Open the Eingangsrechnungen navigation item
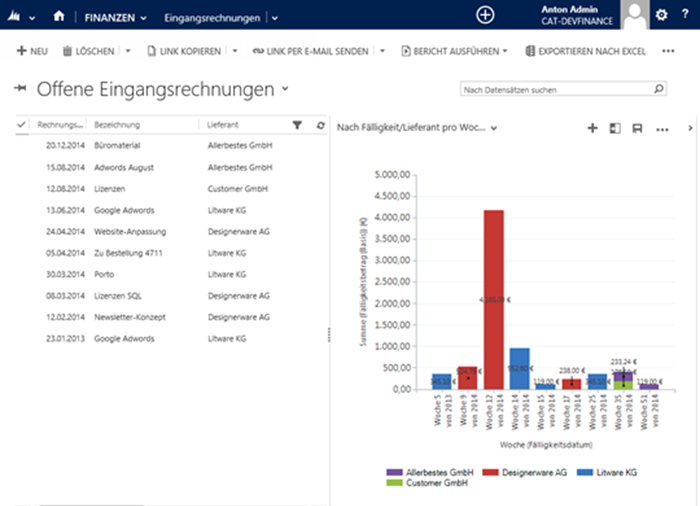 (212, 17)
